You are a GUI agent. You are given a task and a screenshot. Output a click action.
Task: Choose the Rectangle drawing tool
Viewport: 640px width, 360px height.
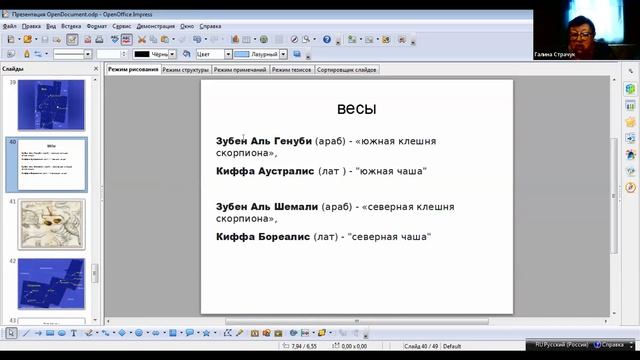coord(50,333)
